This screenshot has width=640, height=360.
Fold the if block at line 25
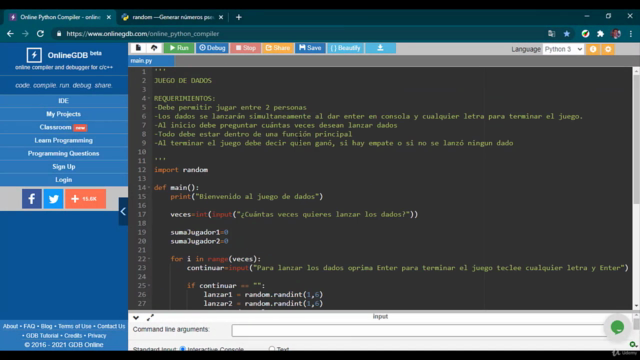point(149,285)
